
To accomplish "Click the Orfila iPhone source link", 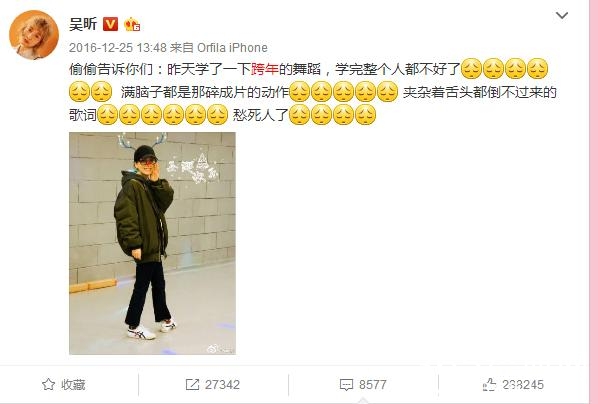I will (232, 48).
